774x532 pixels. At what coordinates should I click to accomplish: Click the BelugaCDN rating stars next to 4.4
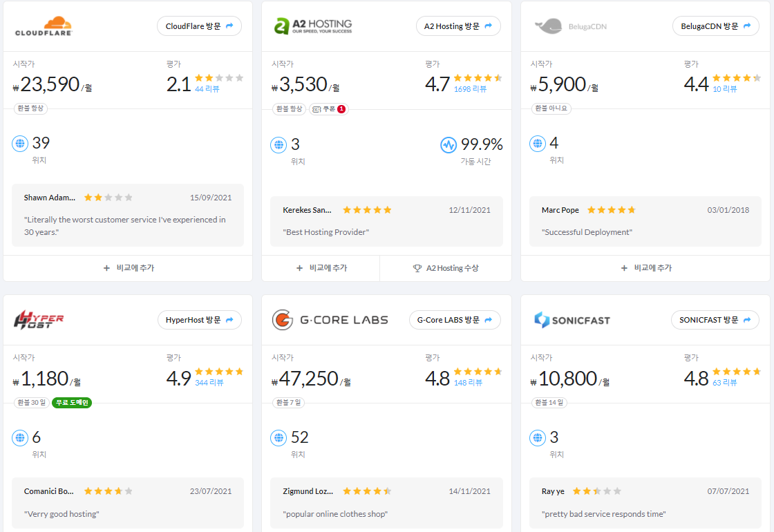(737, 78)
